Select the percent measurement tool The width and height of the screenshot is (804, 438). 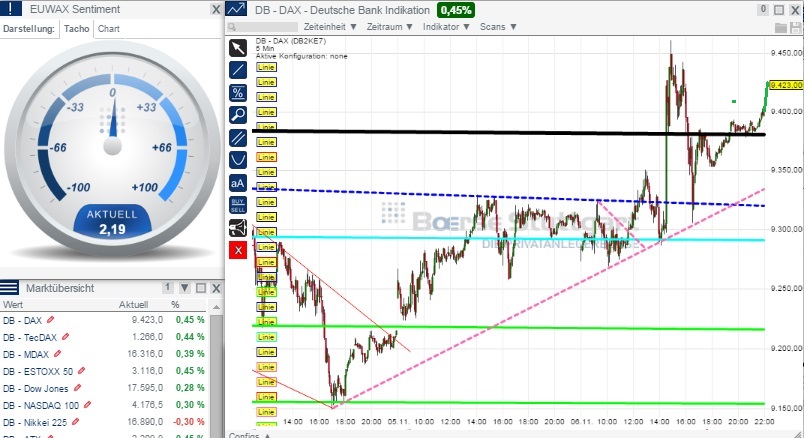(237, 93)
